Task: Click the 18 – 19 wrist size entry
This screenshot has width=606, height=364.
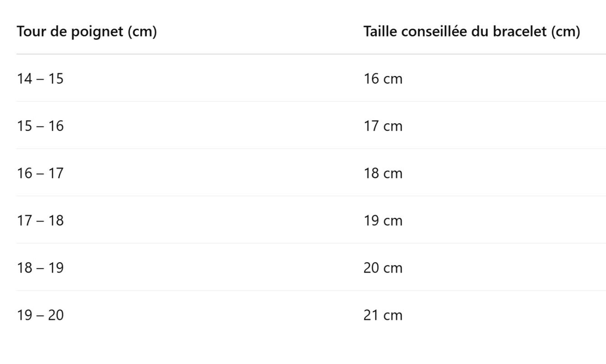Action: pyautogui.click(x=40, y=268)
